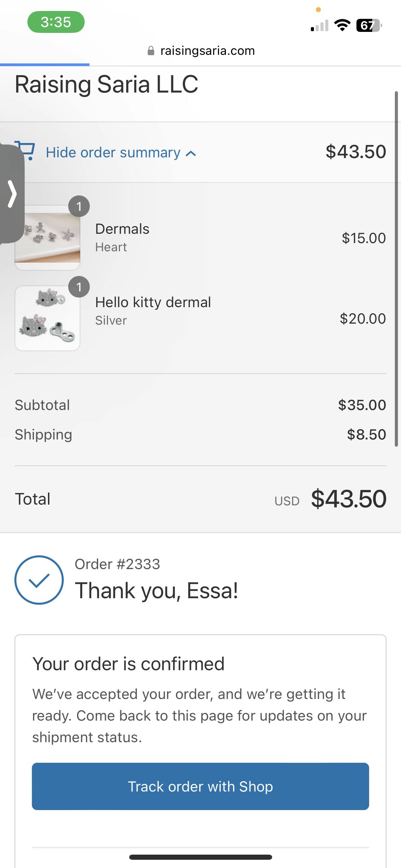Screen dimensions: 401x868
Task: Tap the cellular signal bars icon
Action: coord(319,26)
